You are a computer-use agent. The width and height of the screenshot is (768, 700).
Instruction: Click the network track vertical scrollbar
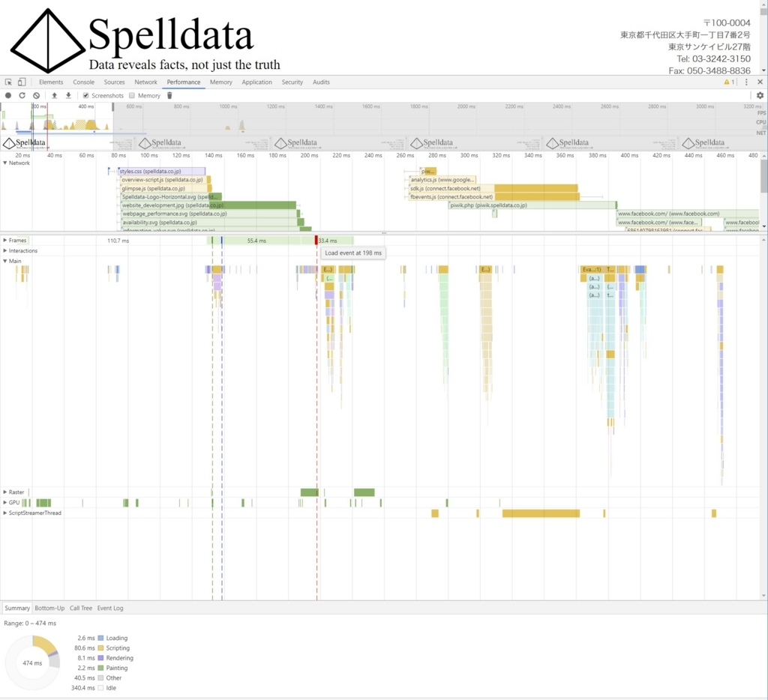coord(763,176)
